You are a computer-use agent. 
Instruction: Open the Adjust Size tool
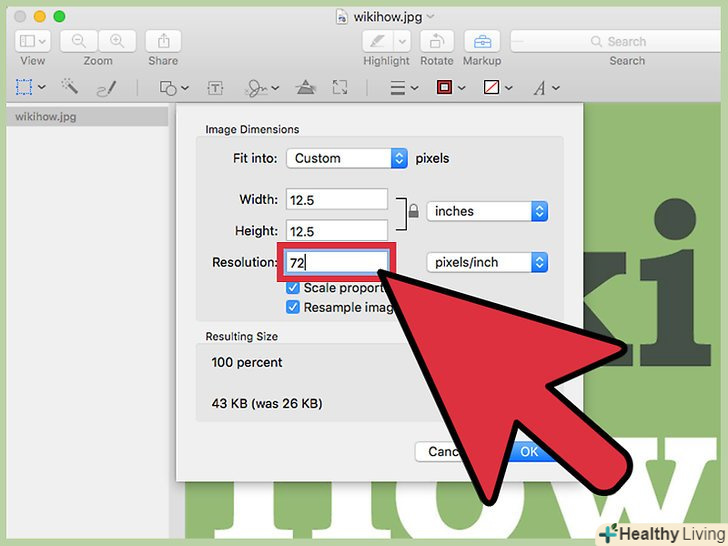pyautogui.click(x=340, y=87)
